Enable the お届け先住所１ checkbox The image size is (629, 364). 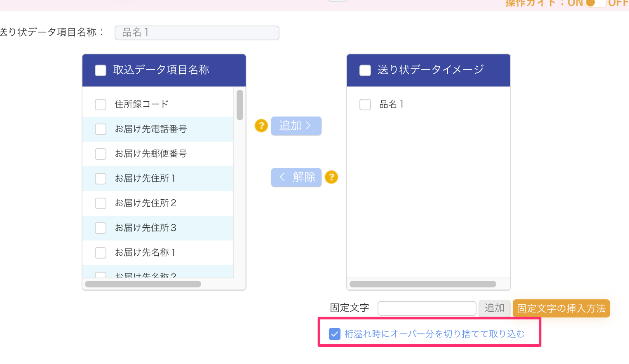[x=101, y=179]
